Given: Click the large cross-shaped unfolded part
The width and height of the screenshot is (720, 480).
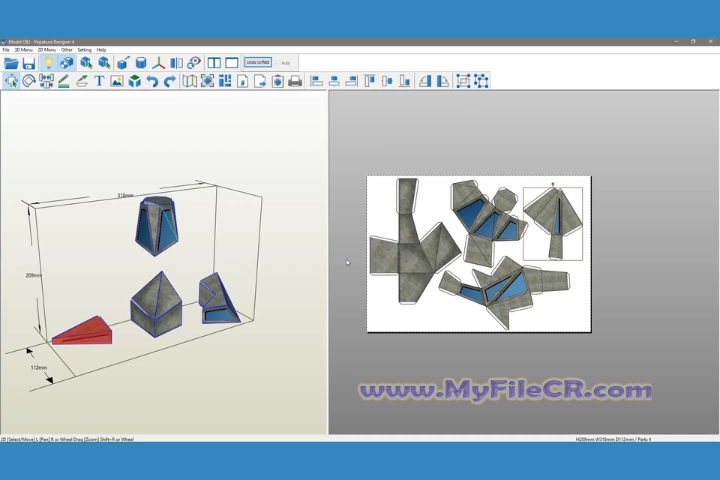Looking at the screenshot, I should (x=413, y=241).
